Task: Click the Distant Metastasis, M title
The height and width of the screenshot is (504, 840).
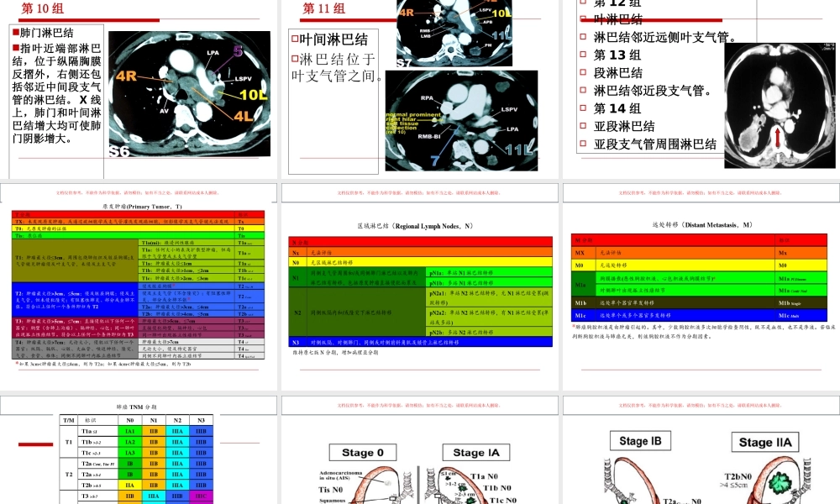Action: (701, 225)
